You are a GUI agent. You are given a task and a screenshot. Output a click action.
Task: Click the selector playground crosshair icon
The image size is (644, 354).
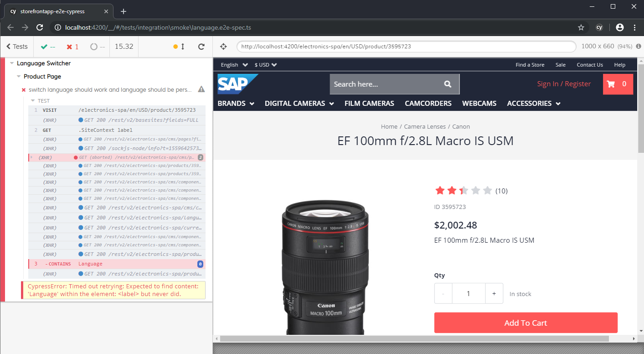pyautogui.click(x=223, y=47)
